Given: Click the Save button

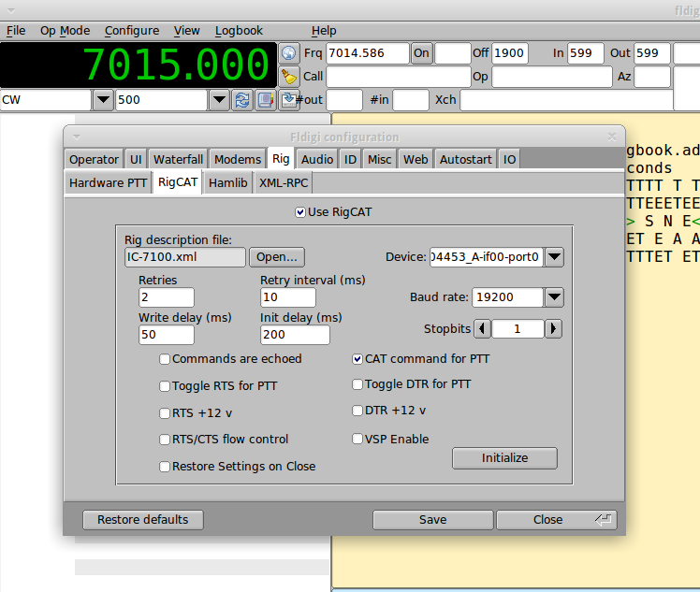Looking at the screenshot, I should [432, 520].
